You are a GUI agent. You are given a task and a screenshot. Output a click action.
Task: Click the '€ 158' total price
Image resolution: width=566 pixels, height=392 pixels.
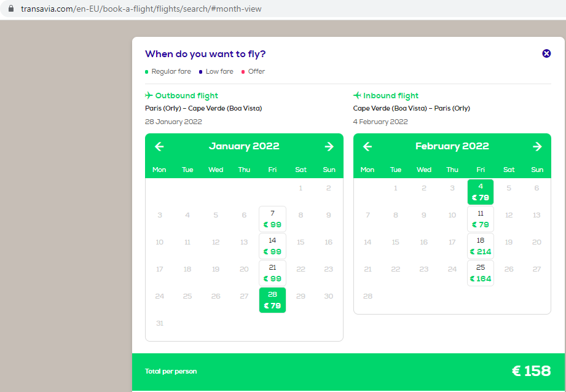(x=532, y=371)
